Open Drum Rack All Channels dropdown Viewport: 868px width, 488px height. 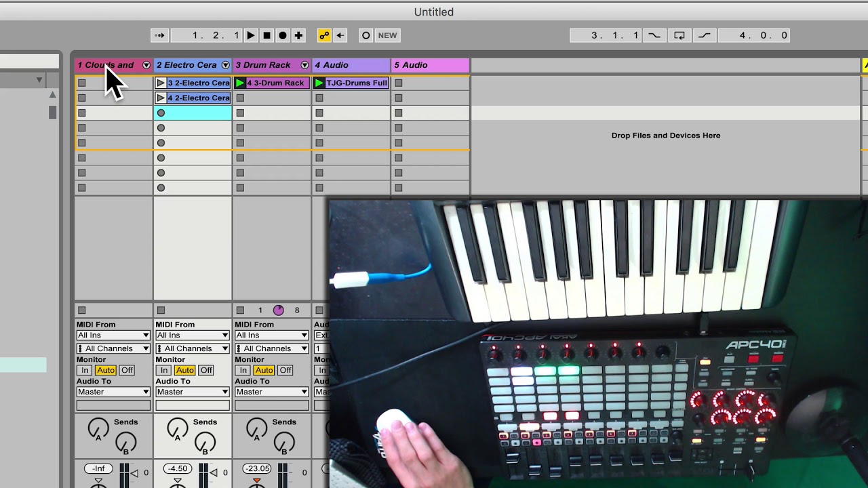pyautogui.click(x=271, y=348)
